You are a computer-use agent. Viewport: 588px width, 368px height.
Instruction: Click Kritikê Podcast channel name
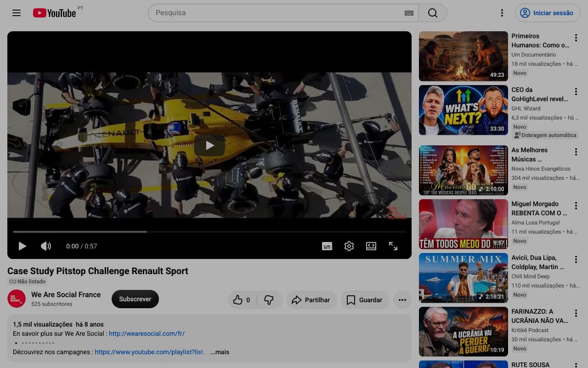point(530,330)
